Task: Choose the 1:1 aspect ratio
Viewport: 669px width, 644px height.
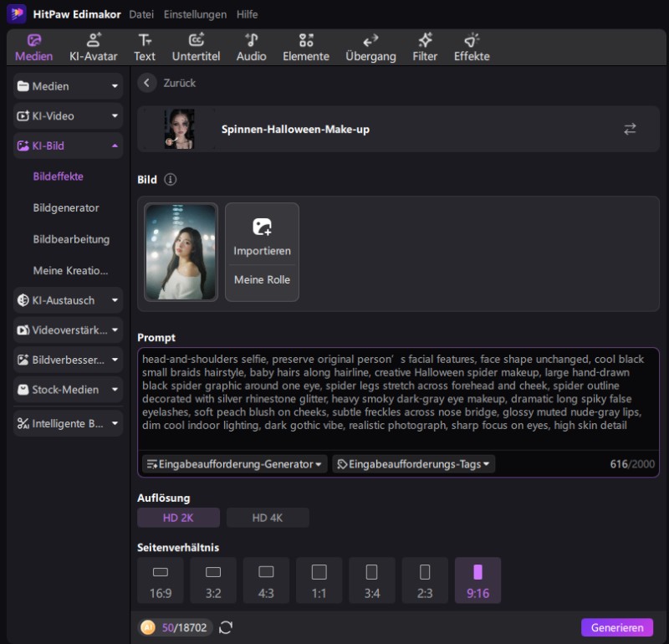Action: pyautogui.click(x=319, y=580)
